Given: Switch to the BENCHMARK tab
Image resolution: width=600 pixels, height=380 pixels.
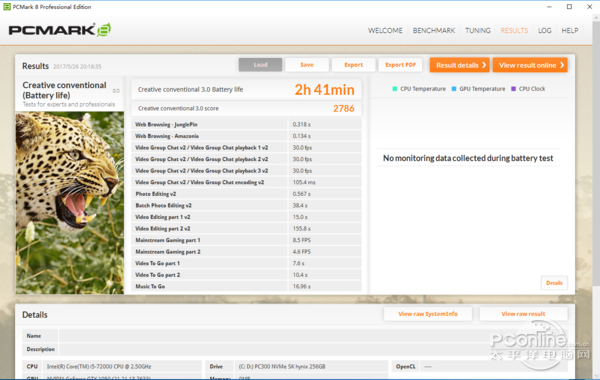Looking at the screenshot, I should click(x=434, y=31).
